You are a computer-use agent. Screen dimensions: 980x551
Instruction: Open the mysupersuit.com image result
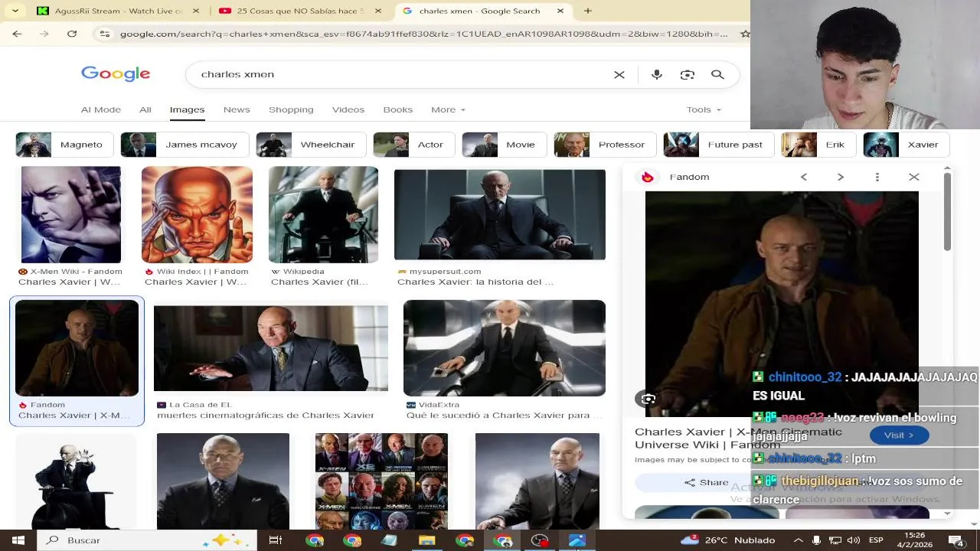pos(500,215)
